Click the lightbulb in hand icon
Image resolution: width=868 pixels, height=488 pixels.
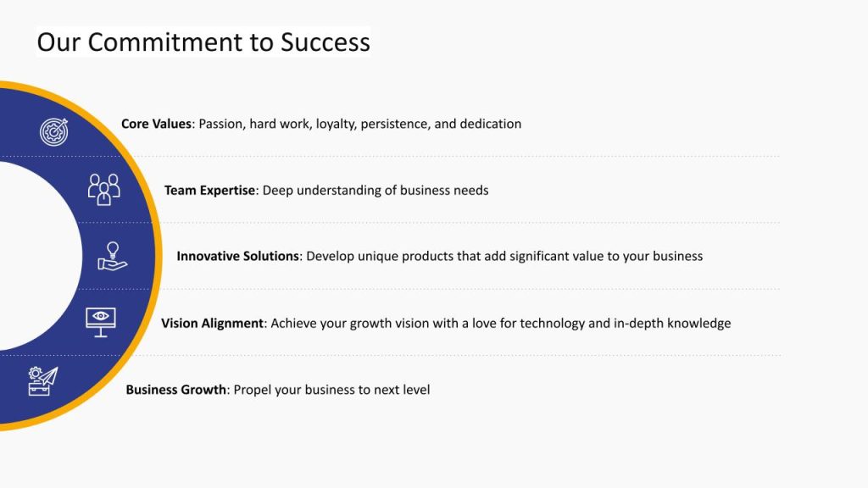(113, 256)
